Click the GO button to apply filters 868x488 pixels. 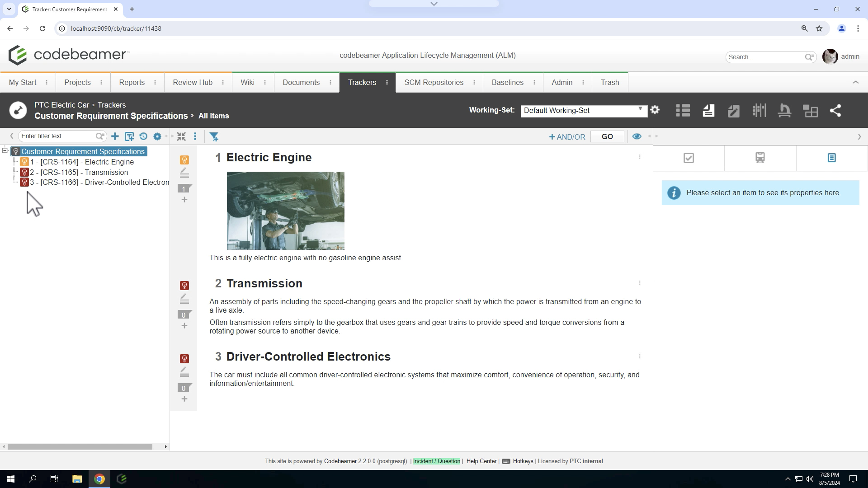point(607,136)
